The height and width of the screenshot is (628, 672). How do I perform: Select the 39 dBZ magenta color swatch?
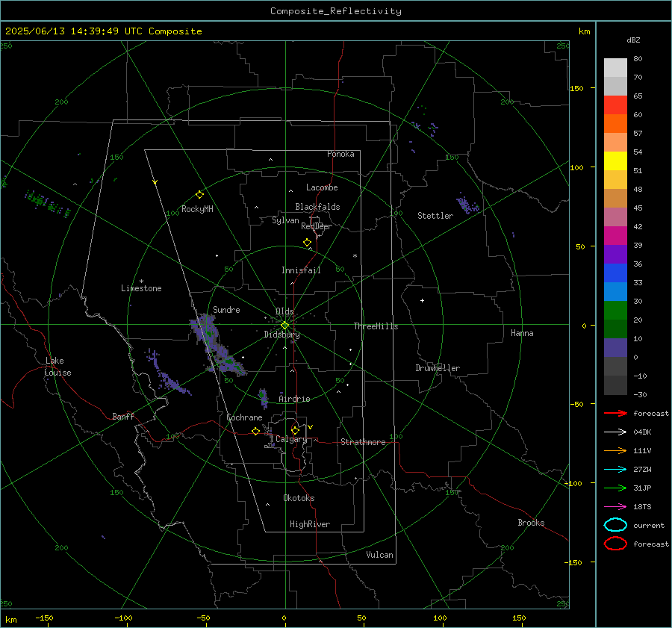pyautogui.click(x=615, y=236)
